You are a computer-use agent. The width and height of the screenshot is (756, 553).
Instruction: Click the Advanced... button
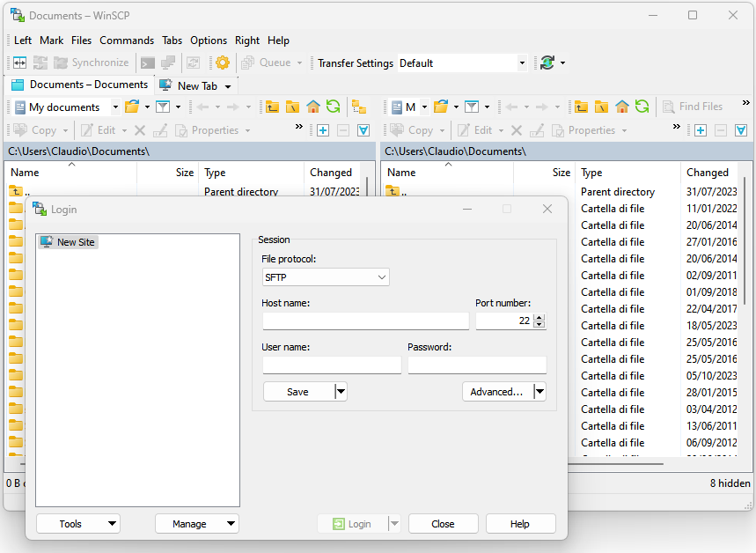click(496, 392)
